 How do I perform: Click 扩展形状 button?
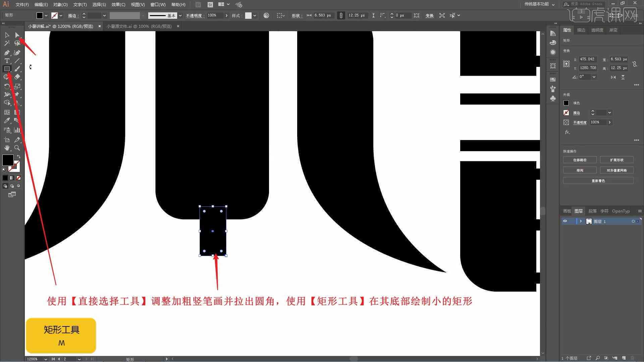(x=616, y=160)
